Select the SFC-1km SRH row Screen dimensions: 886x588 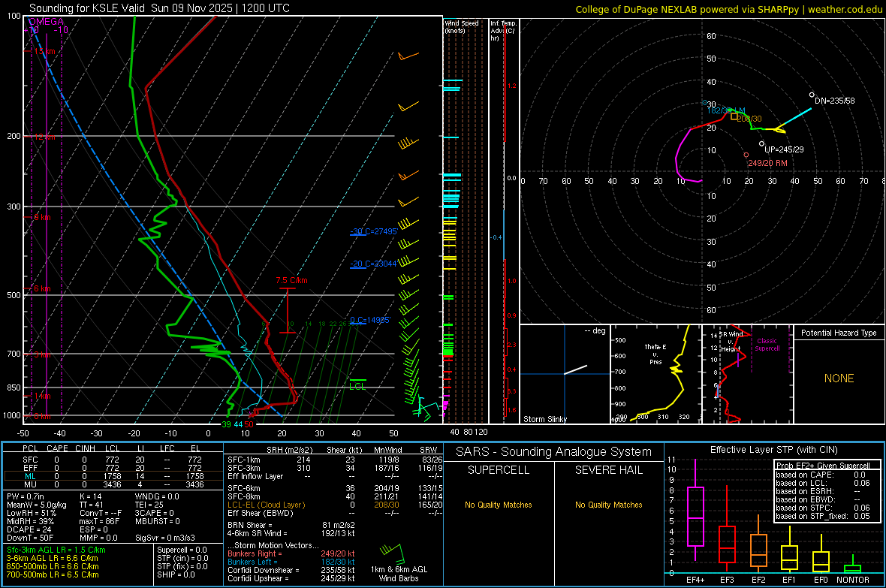[335, 460]
